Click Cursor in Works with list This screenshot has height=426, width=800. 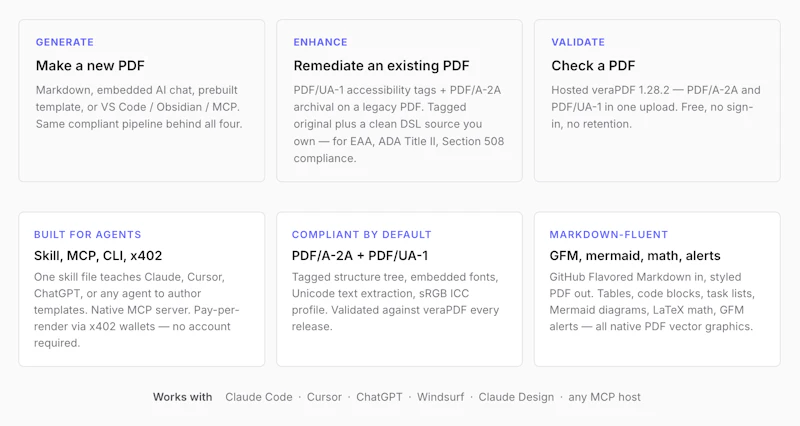coord(324,397)
